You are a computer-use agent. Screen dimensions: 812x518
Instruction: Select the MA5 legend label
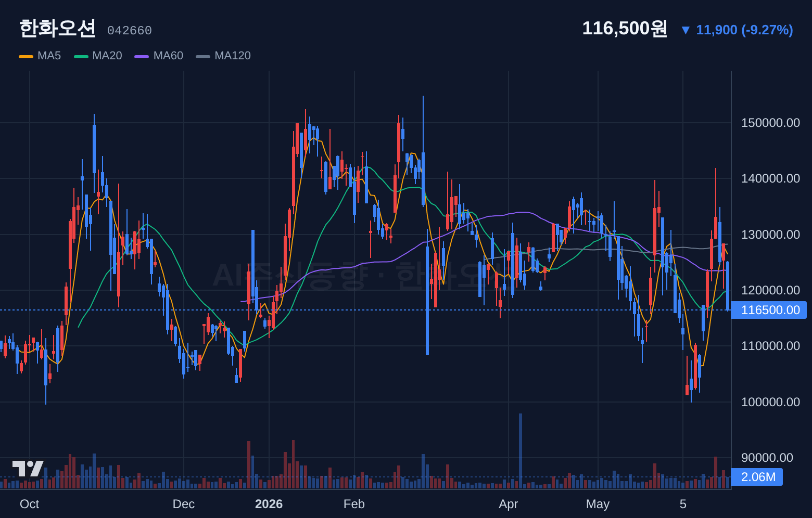(x=49, y=56)
